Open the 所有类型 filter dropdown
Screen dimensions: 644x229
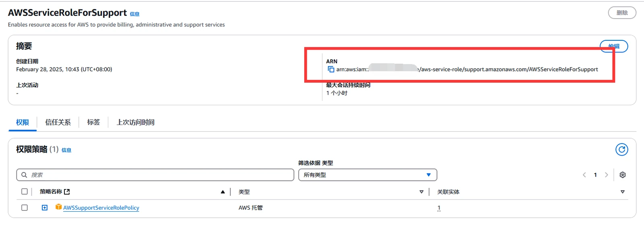tap(367, 175)
